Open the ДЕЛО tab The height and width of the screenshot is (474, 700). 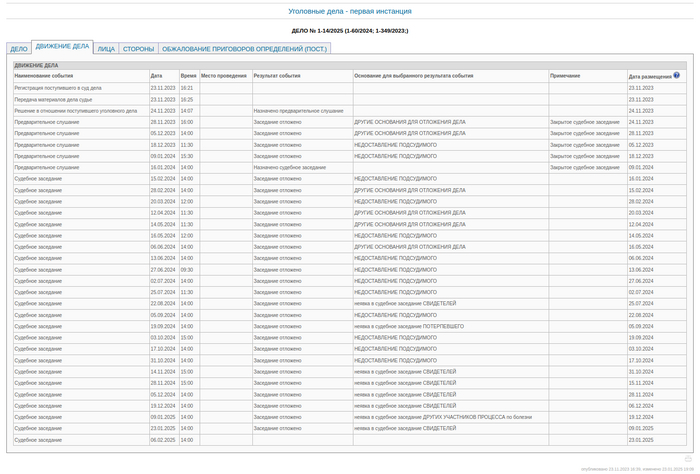[19, 49]
